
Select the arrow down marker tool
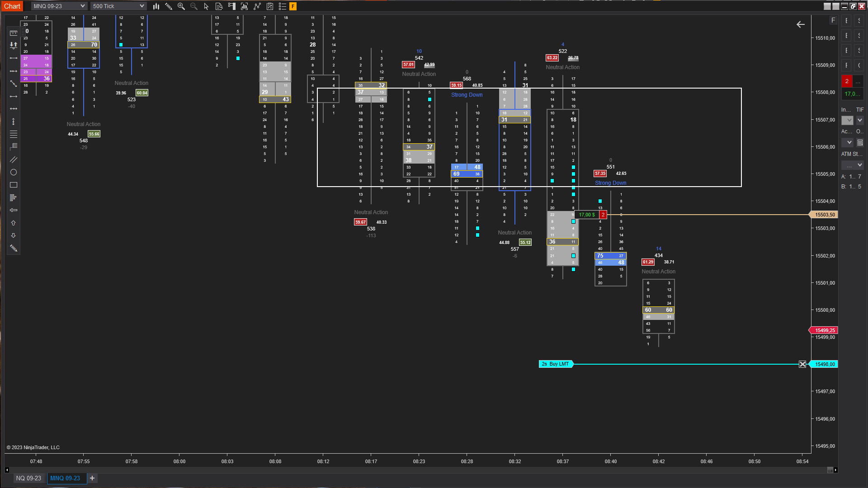14,235
